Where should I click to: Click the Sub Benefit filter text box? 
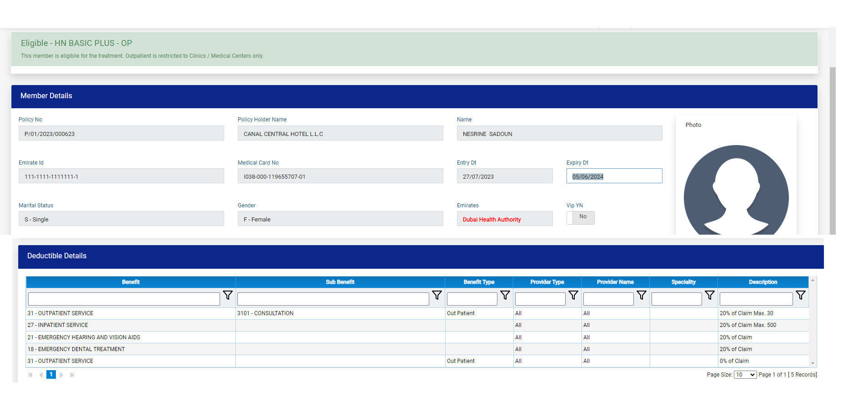click(x=333, y=299)
